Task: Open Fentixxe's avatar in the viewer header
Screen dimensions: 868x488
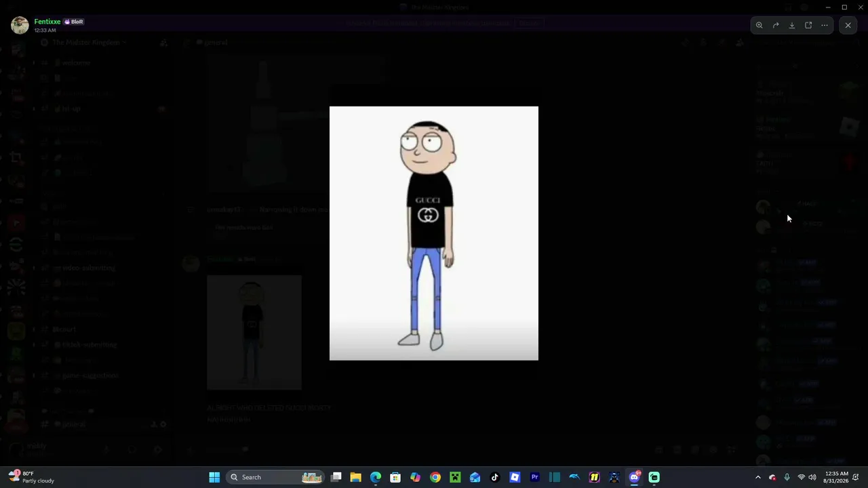Action: [20, 25]
